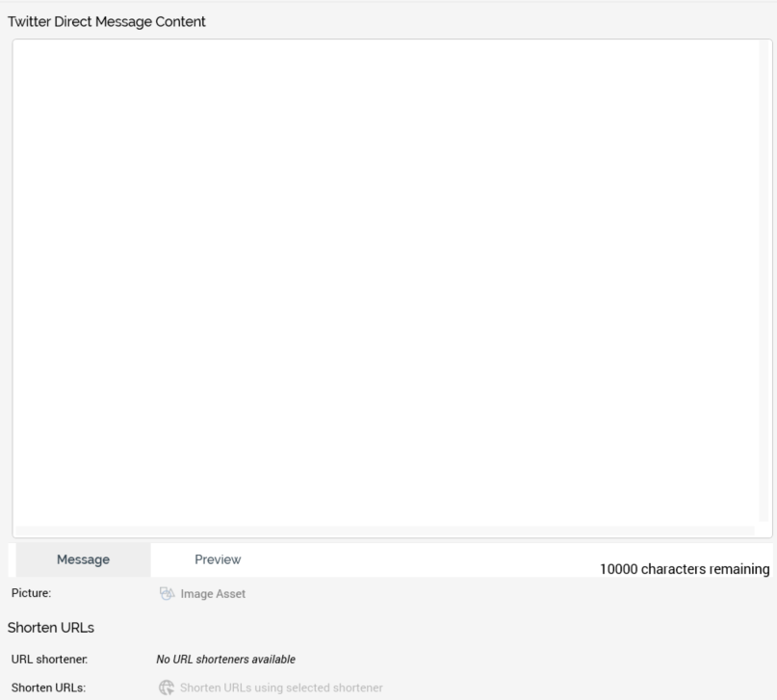
Task: Switch to the Message tab
Action: pyautogui.click(x=82, y=559)
